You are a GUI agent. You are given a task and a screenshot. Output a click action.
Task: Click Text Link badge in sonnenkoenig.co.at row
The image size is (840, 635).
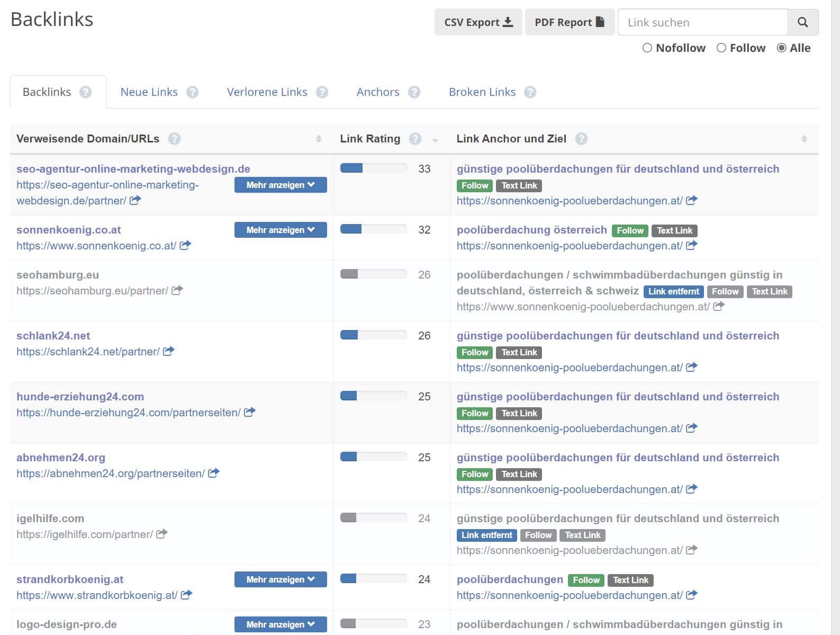tap(674, 230)
